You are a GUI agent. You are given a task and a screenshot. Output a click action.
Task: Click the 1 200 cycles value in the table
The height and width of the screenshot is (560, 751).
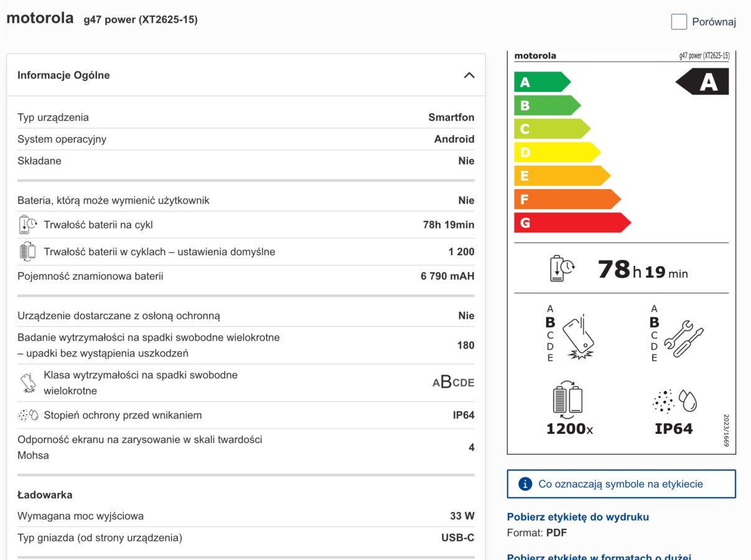point(461,251)
